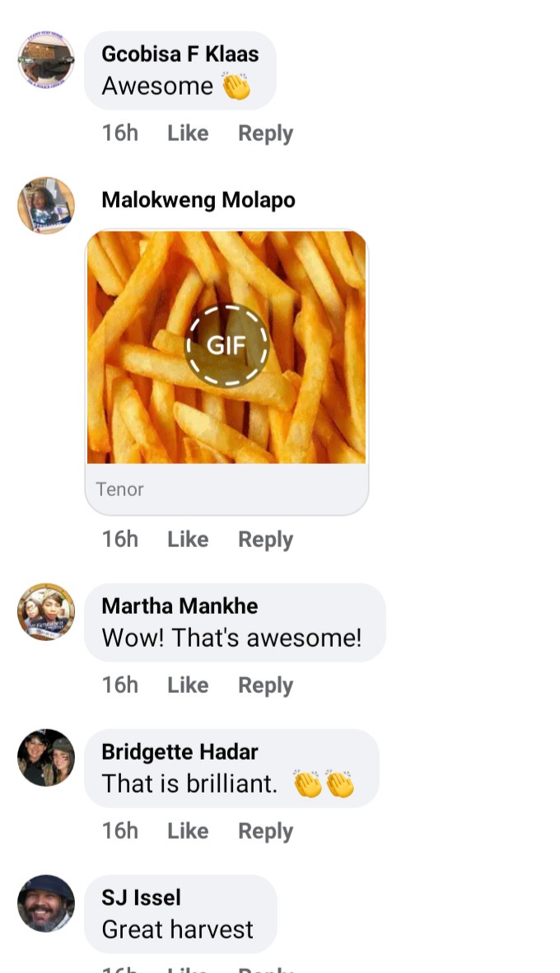Reply to Malokweng Molapo's GIF comment
560x973 pixels.
265,540
